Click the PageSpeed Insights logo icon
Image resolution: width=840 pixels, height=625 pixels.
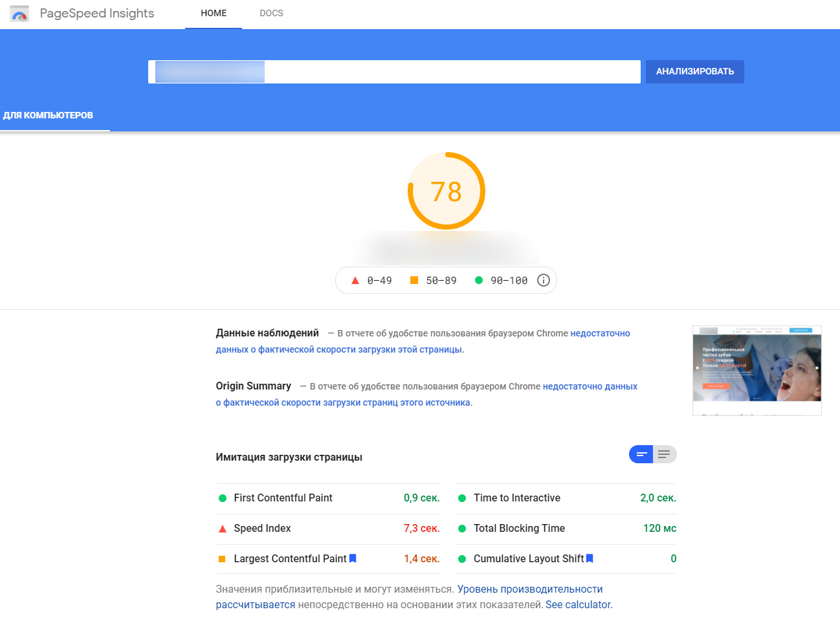19,14
